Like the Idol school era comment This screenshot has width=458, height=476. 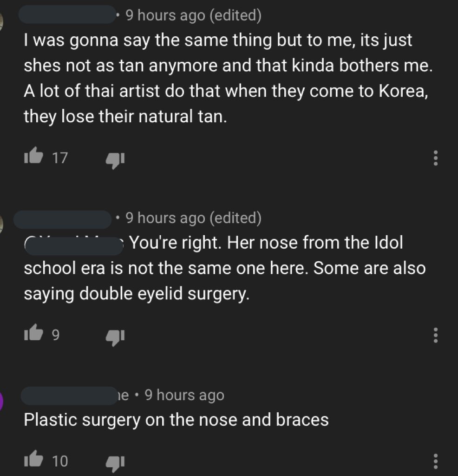pos(33,333)
